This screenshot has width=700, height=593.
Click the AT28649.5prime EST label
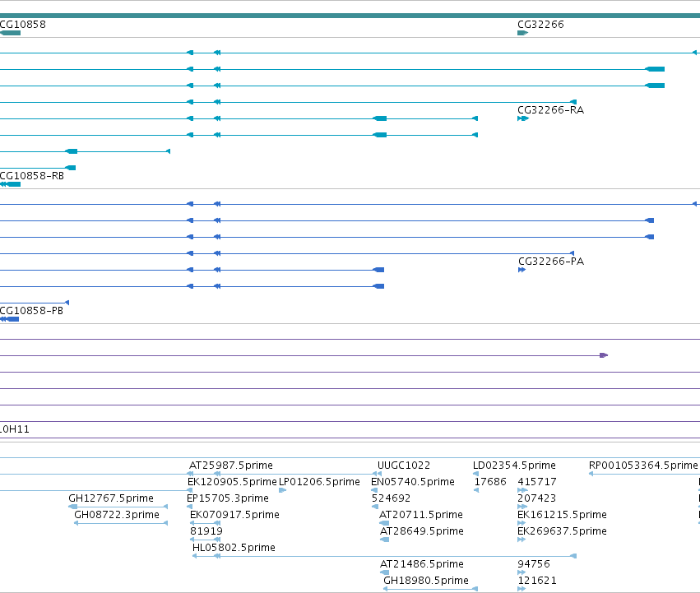pyautogui.click(x=422, y=531)
